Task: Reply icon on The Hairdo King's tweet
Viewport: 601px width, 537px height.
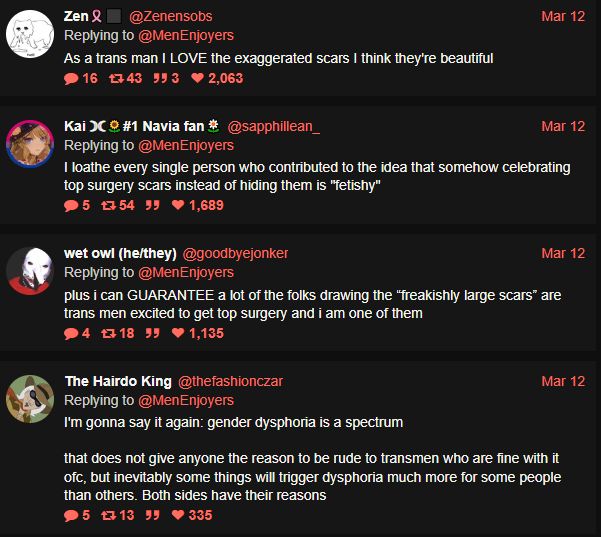Action: tap(70, 515)
